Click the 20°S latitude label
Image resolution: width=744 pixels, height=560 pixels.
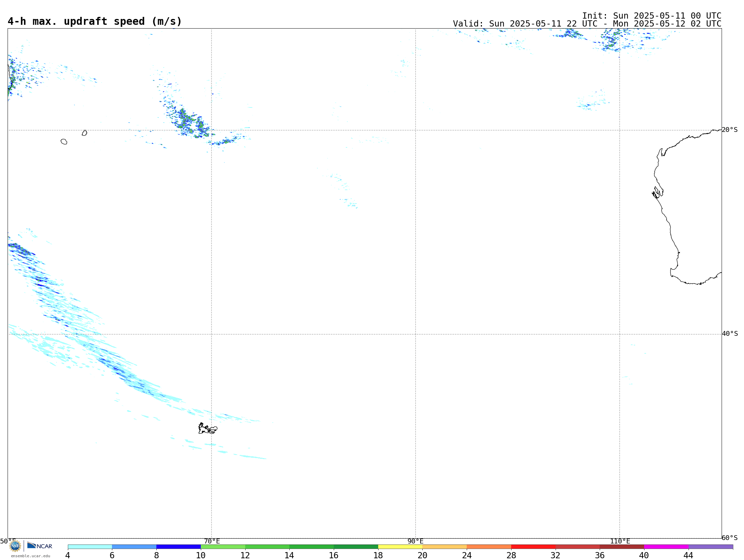tap(730, 129)
